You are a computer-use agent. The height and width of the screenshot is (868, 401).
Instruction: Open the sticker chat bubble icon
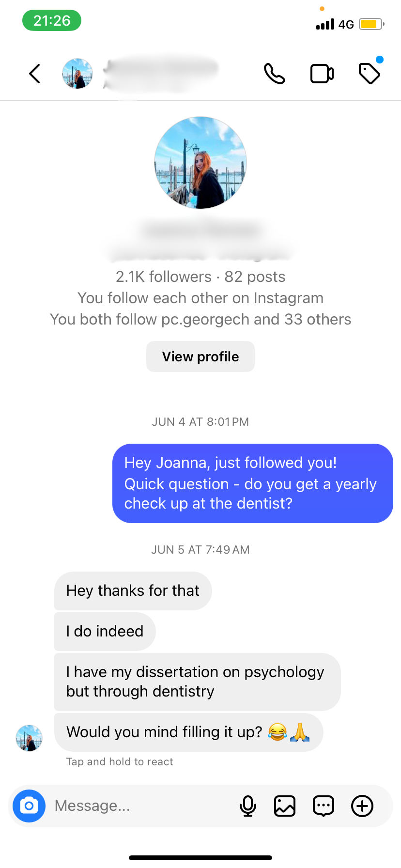pyautogui.click(x=324, y=806)
